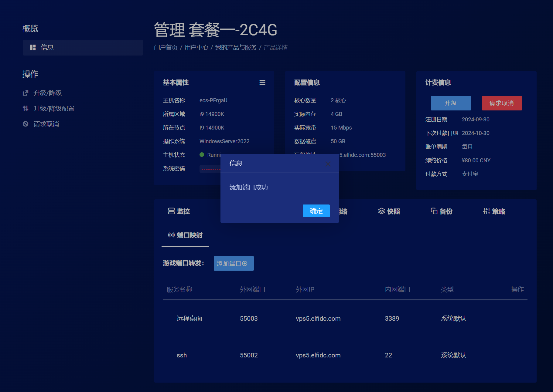The width and height of the screenshot is (553, 392).
Task: Click the red 请求取消 button
Action: 502,103
